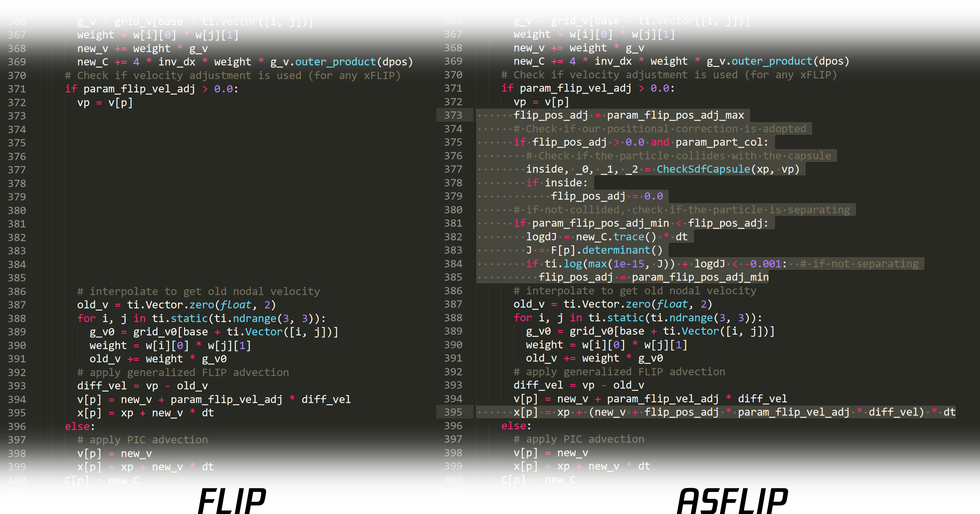Viewport: 980px width, 514px height.
Task: Click FLIP line 'v[p] = new_v + param_flip_vel_adj * diff_vel'
Action: (x=214, y=400)
